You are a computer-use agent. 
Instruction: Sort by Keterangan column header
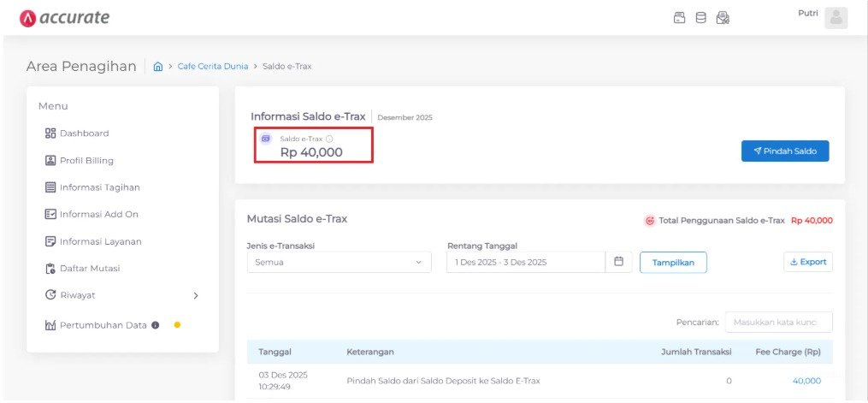370,352
